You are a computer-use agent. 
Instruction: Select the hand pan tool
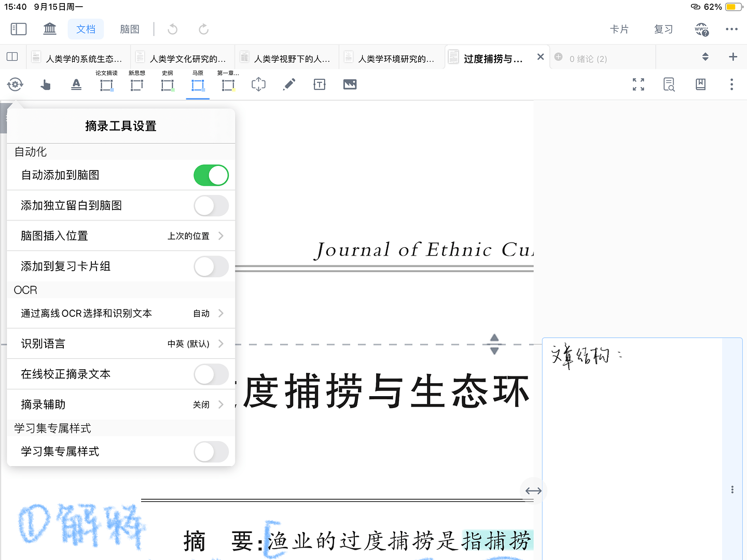tap(46, 85)
